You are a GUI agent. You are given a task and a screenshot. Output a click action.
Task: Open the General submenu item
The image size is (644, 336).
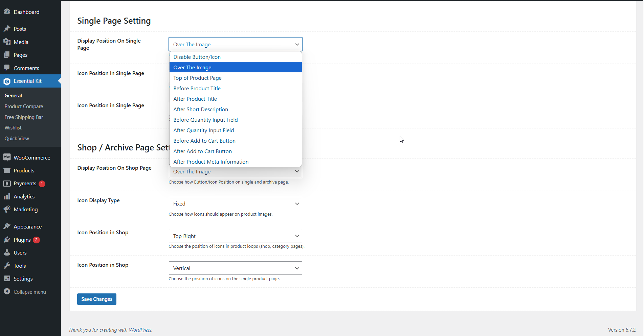[x=13, y=96]
